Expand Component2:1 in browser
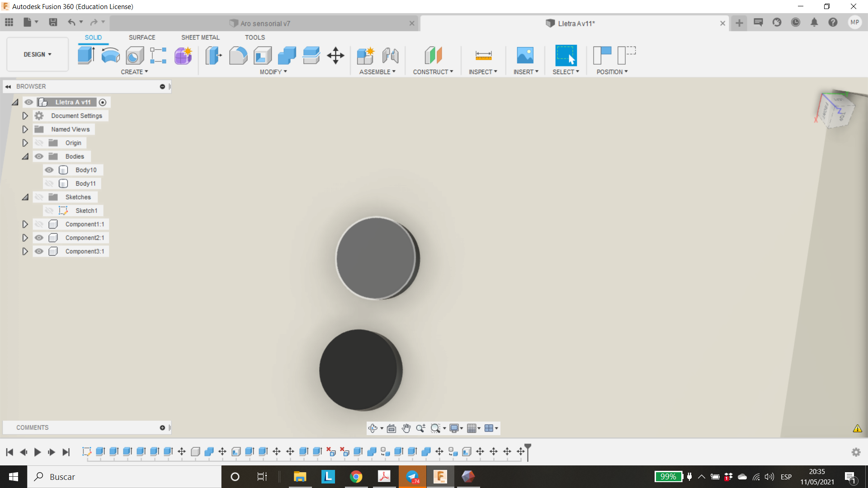 25,238
